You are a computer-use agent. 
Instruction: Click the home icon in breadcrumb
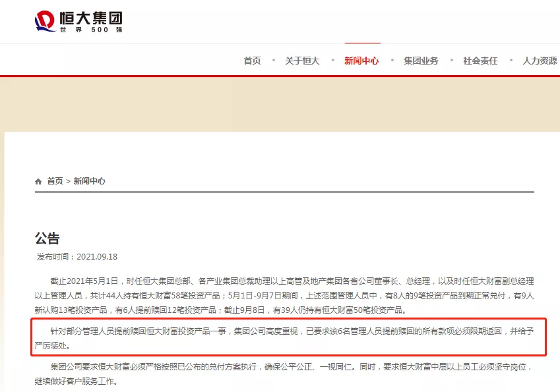pyautogui.click(x=38, y=182)
